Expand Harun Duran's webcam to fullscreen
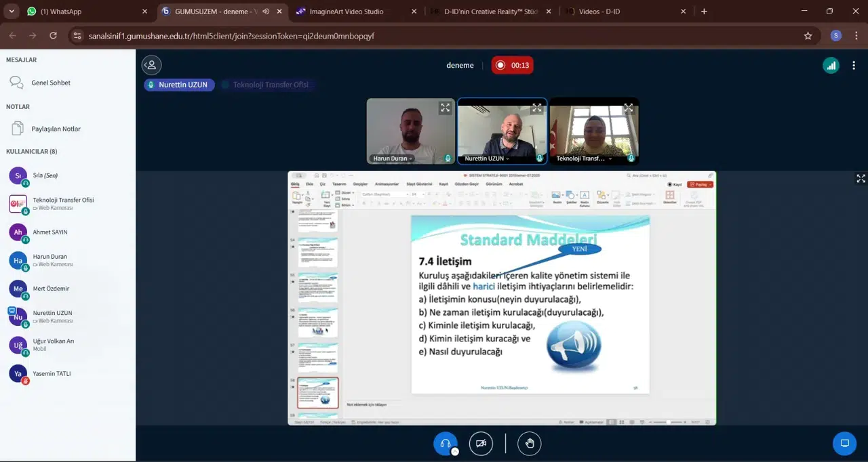The width and height of the screenshot is (868, 462). [x=445, y=108]
